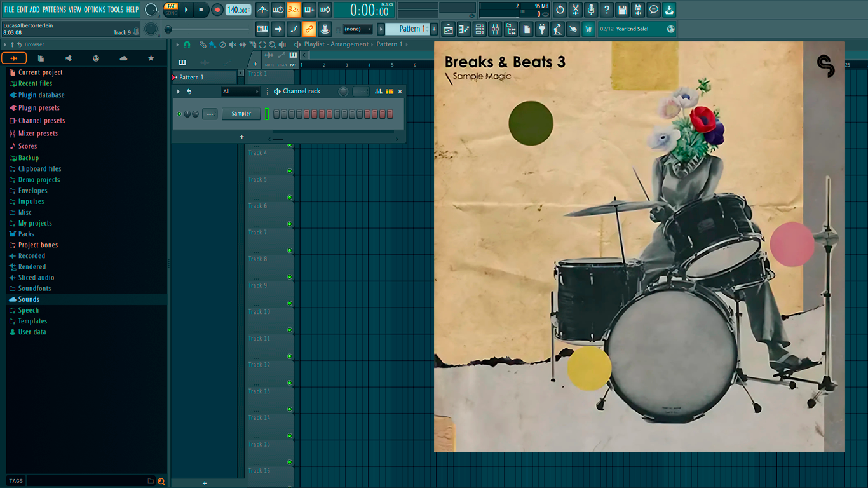Click the shopping cart icon

pyautogui.click(x=588, y=29)
